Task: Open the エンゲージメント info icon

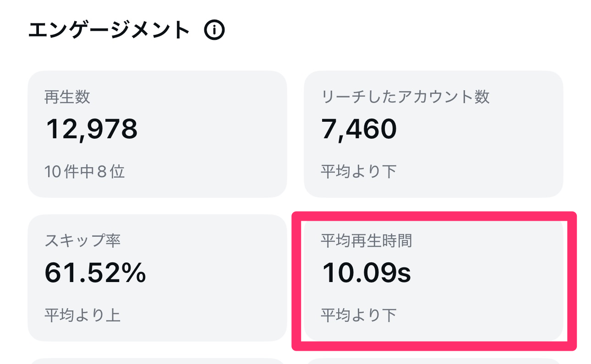Action: tap(214, 31)
